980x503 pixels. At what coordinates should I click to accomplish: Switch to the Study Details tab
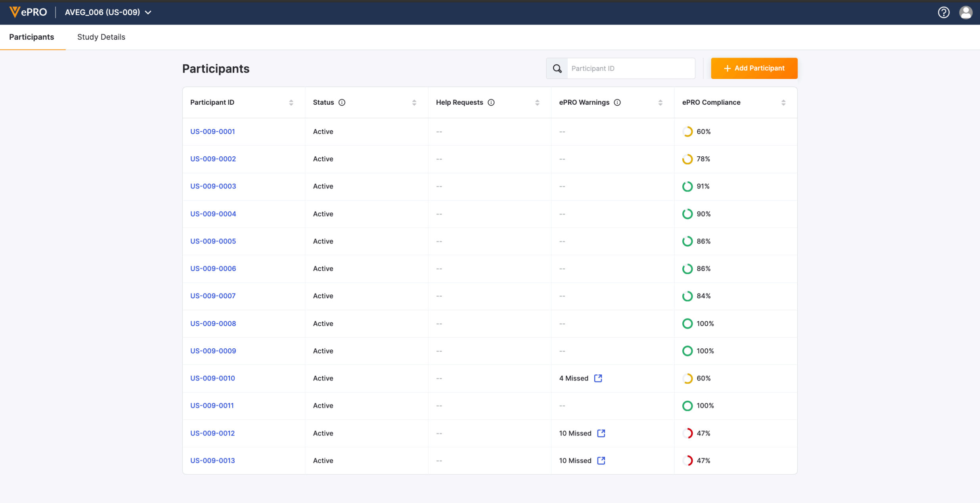click(101, 37)
